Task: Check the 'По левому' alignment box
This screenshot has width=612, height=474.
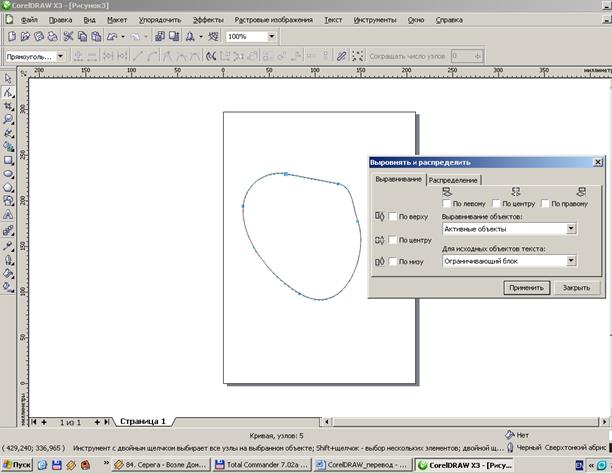Action: pos(447,203)
